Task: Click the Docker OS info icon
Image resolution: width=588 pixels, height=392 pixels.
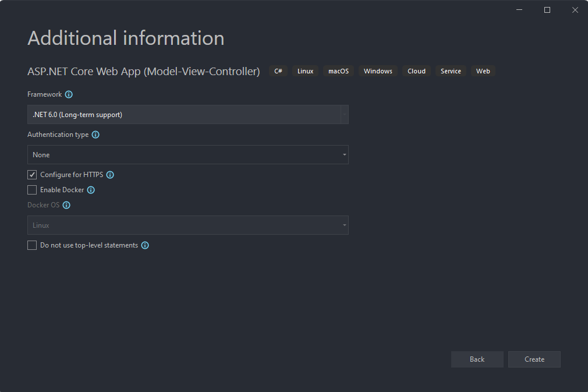Action: [x=66, y=205]
